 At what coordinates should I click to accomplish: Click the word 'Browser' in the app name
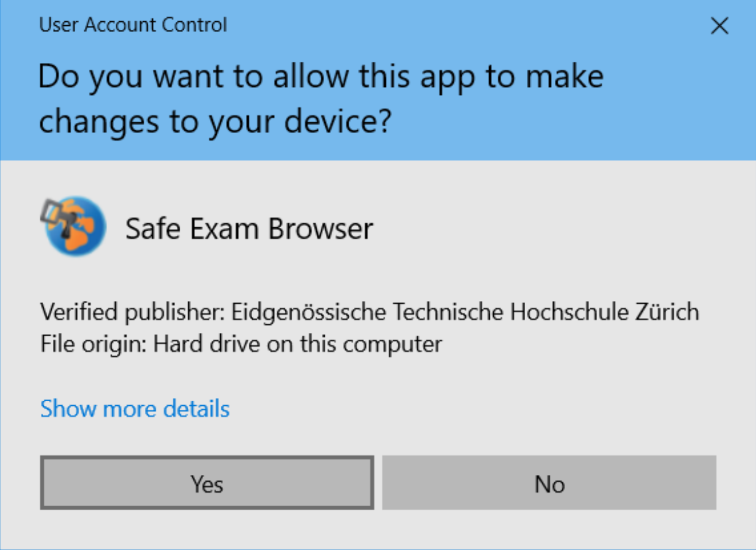(x=320, y=228)
